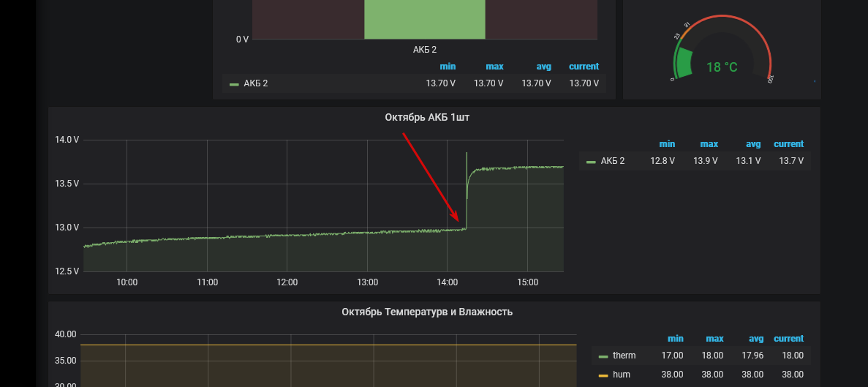The width and height of the screenshot is (868, 387).
Task: Toggle therm series in temperature legend
Action: pos(624,356)
